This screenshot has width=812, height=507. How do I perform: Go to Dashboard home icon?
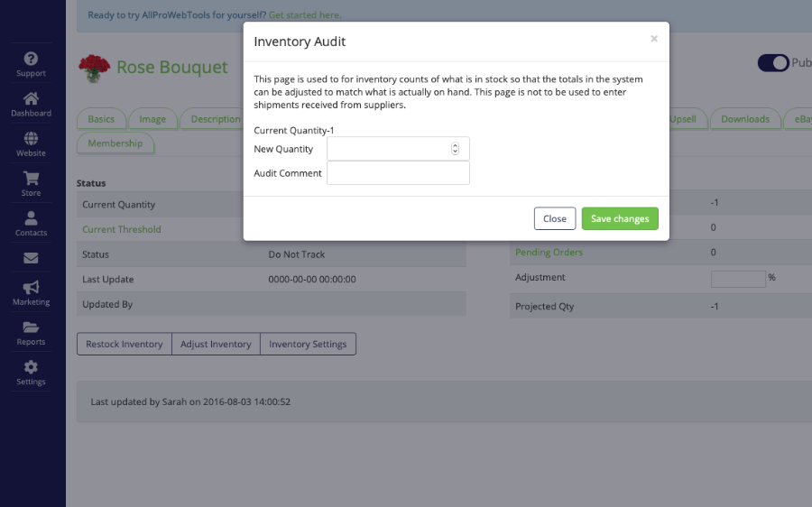click(x=31, y=98)
